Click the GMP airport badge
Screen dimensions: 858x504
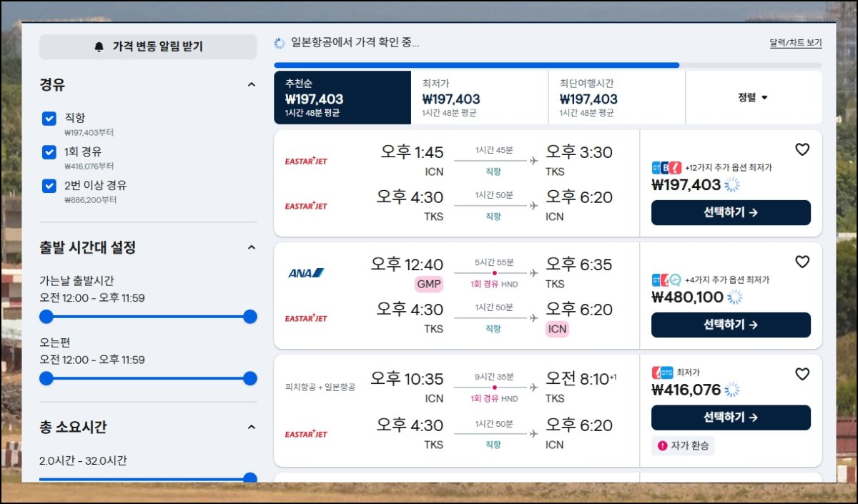pos(429,284)
